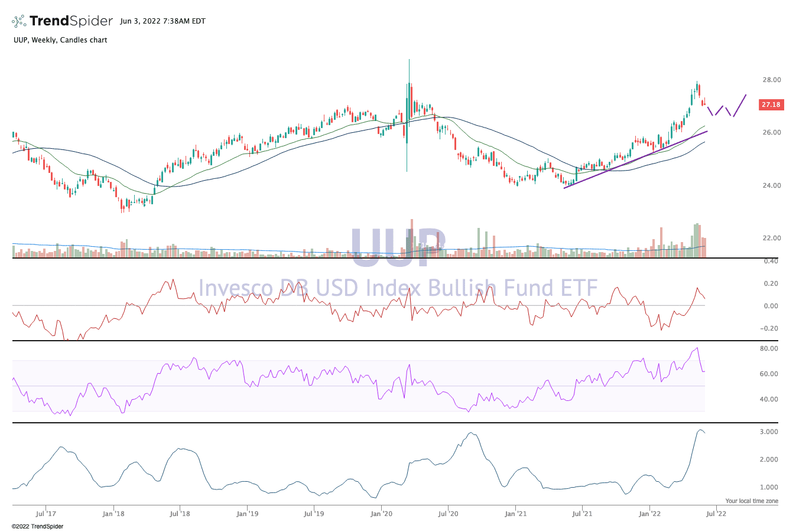The height and width of the screenshot is (532, 796).
Task: Click the 2.000 lower panel axis label
Action: point(769,459)
